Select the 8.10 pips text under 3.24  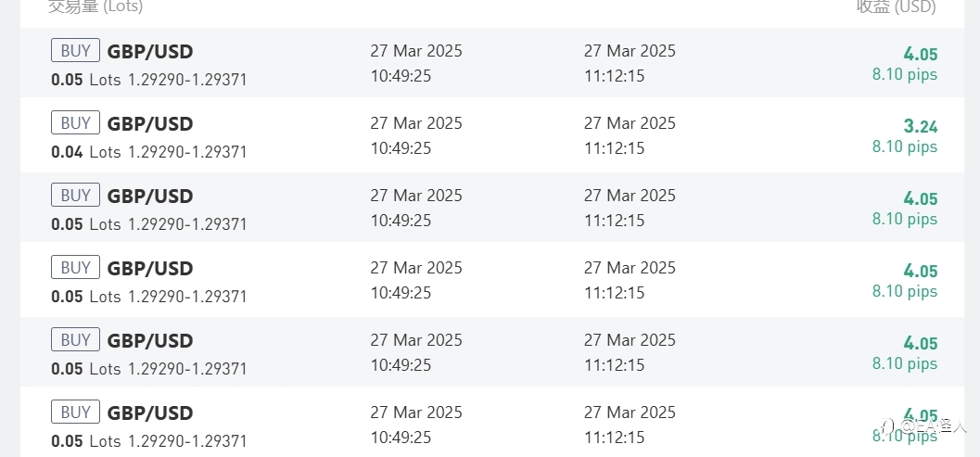pos(905,146)
